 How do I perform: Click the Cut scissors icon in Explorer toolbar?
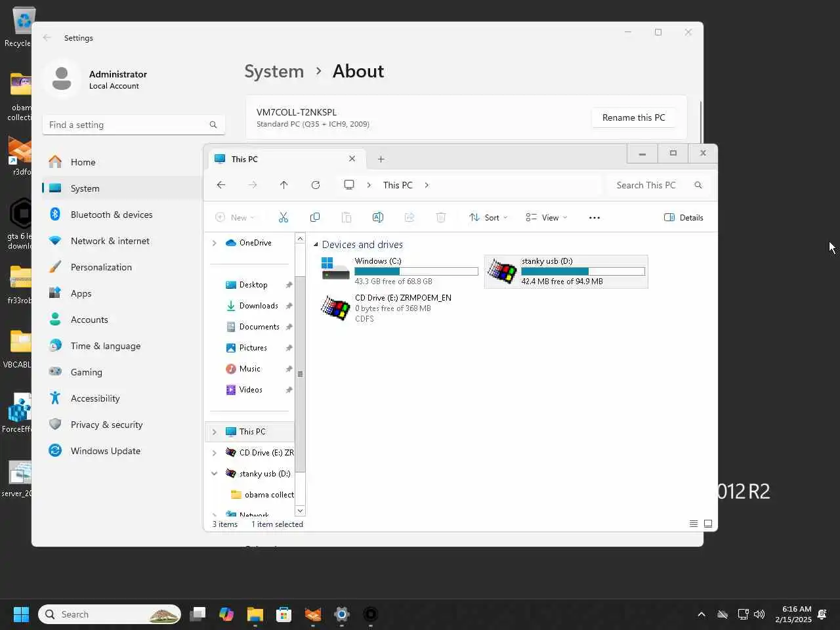click(283, 217)
